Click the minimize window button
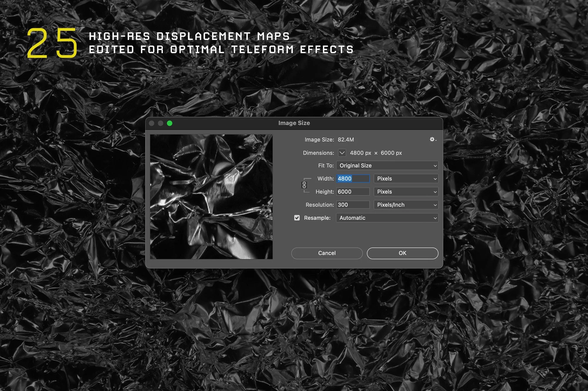This screenshot has width=588, height=391. point(161,123)
